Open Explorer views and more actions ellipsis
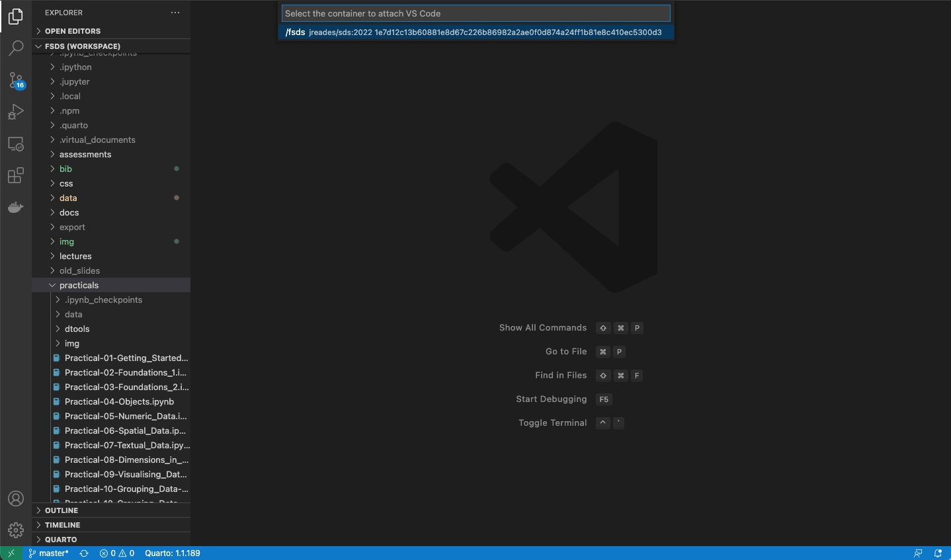951x560 pixels. coord(175,13)
